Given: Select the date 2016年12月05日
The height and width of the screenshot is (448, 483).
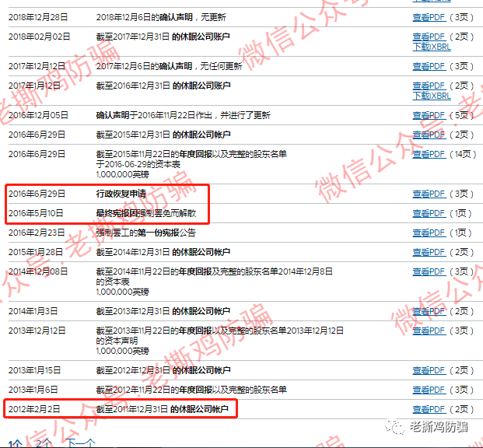Looking at the screenshot, I should click(x=38, y=115).
